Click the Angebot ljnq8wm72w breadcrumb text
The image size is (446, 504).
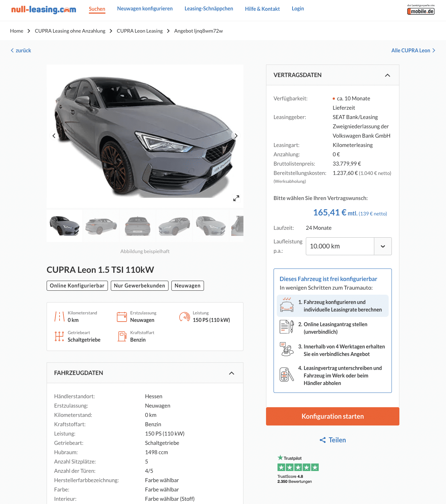tap(199, 31)
